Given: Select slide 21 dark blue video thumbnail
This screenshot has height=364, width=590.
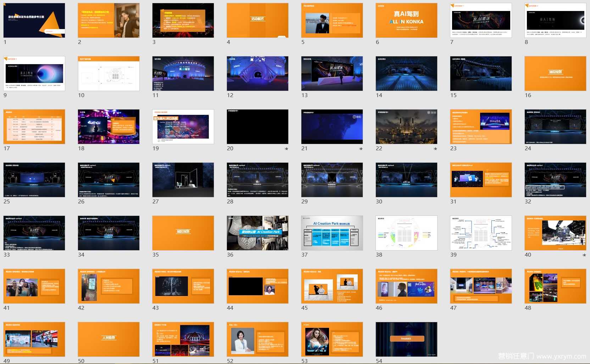Looking at the screenshot, I should tap(332, 127).
